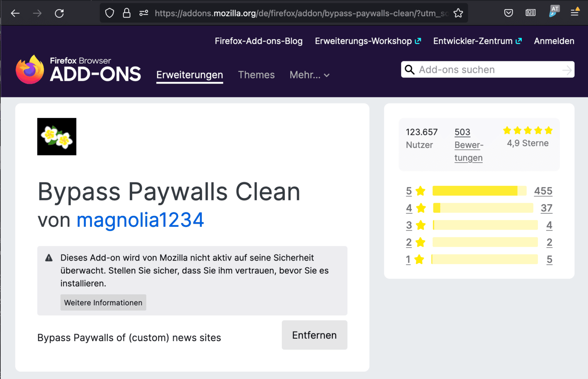Open the Firefox hamburger menu
The height and width of the screenshot is (379, 588).
tap(575, 13)
